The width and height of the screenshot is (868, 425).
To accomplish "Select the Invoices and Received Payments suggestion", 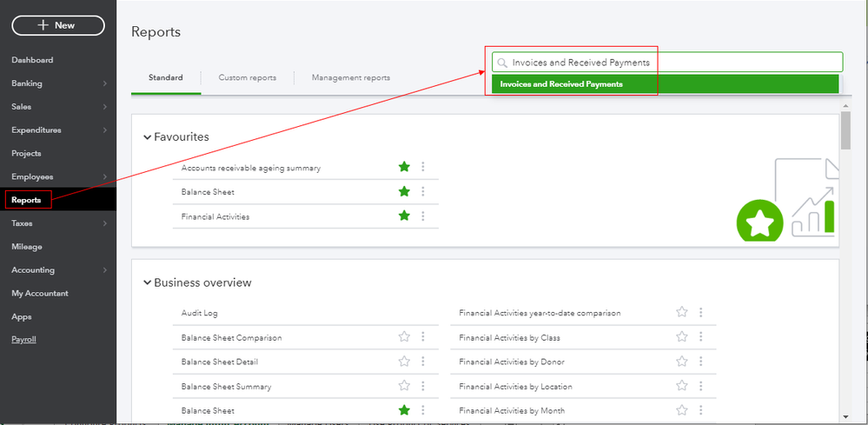I will point(561,84).
